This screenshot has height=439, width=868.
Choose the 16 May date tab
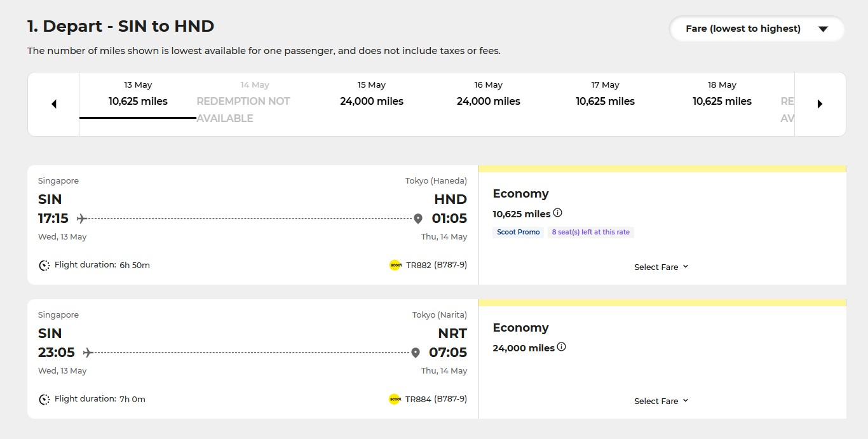(488, 94)
